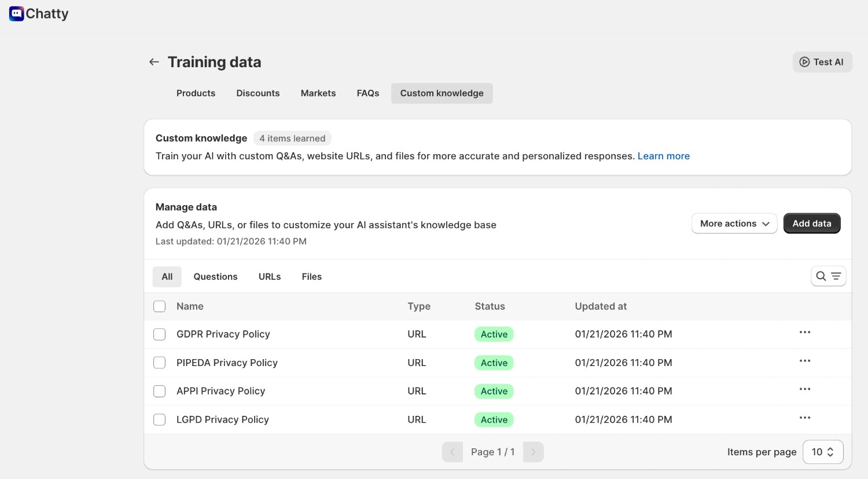Switch to the Markets tab
The height and width of the screenshot is (479, 868).
pos(318,93)
